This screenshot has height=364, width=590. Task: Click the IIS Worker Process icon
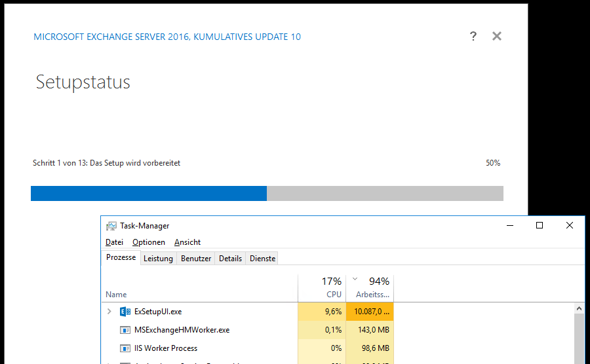[x=125, y=348]
